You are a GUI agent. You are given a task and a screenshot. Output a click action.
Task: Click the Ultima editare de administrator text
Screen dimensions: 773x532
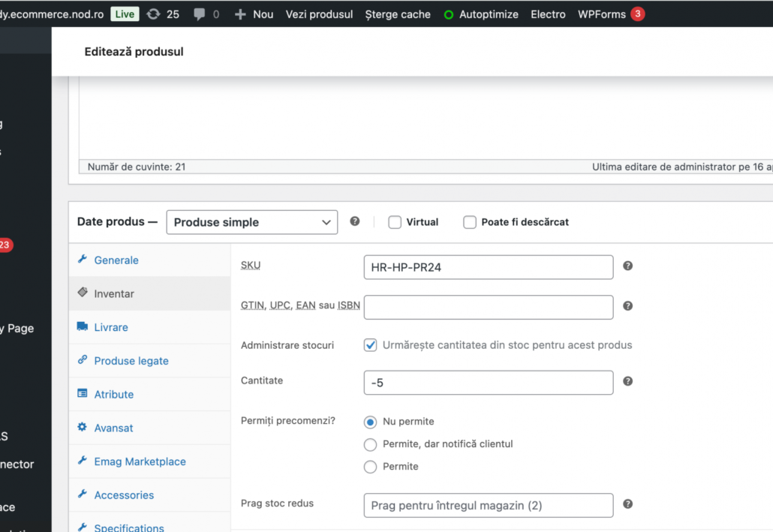click(x=681, y=167)
